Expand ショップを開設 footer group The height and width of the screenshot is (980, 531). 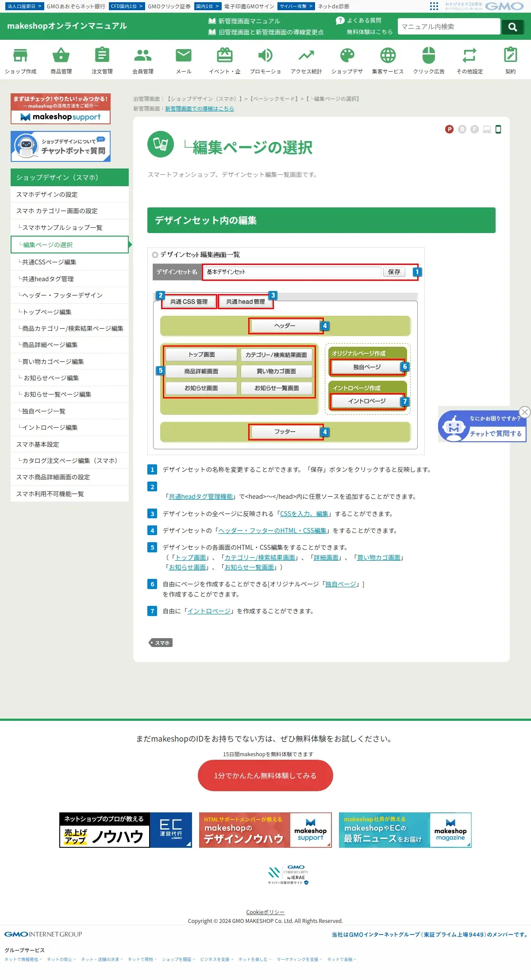[x=178, y=959]
